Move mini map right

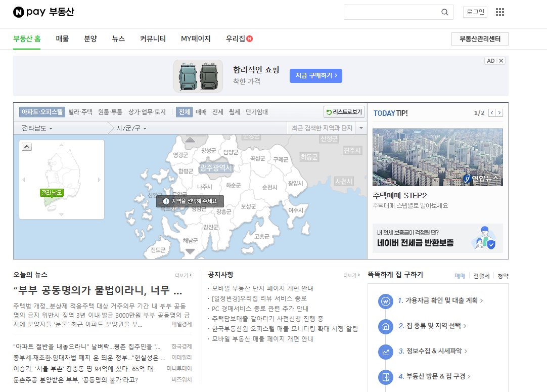tap(100, 180)
